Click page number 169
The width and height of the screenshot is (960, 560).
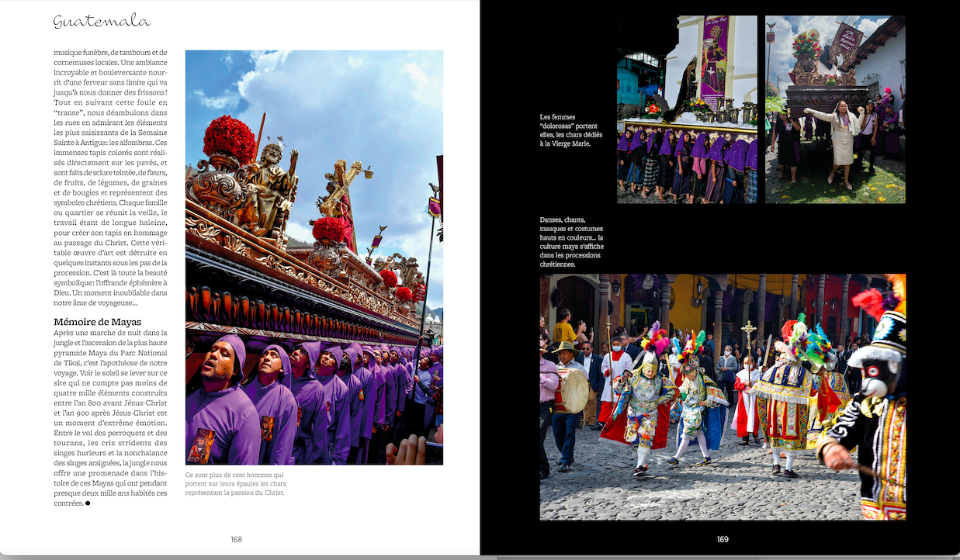[723, 539]
